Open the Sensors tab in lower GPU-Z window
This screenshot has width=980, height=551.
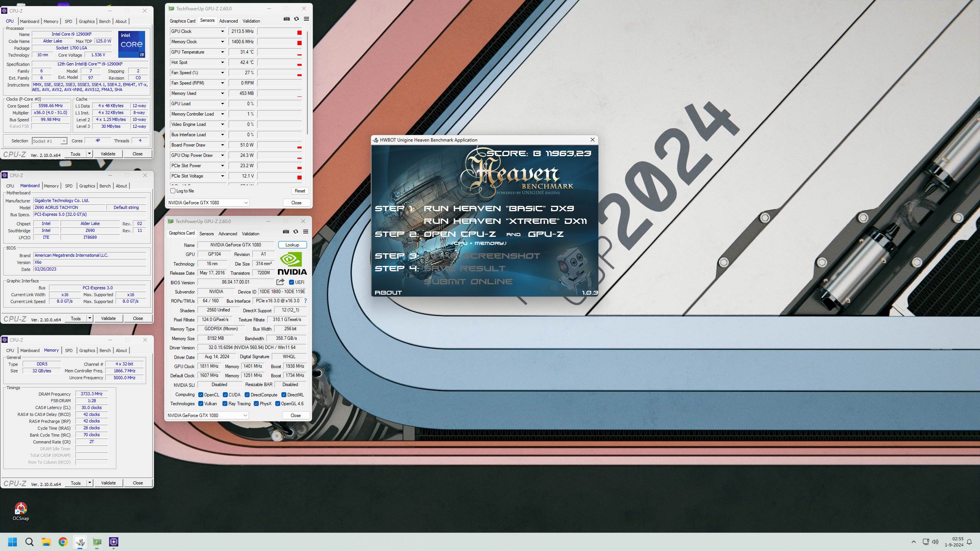pyautogui.click(x=206, y=234)
